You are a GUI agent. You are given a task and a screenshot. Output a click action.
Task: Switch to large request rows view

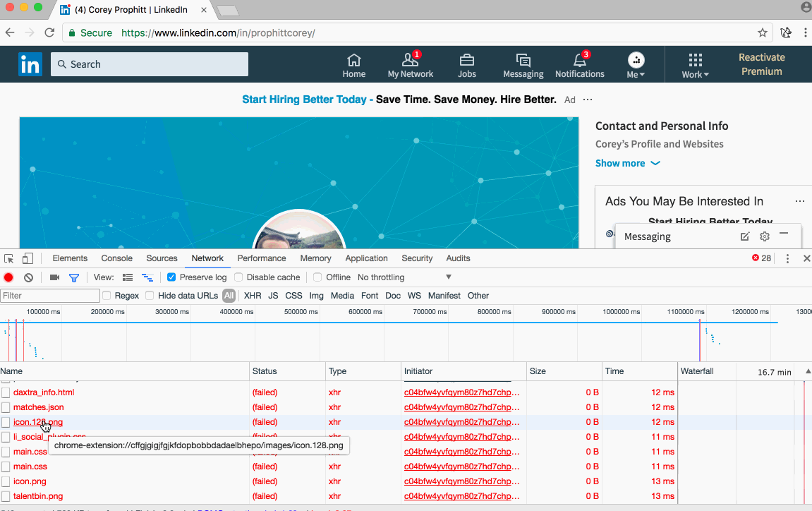[x=128, y=277]
